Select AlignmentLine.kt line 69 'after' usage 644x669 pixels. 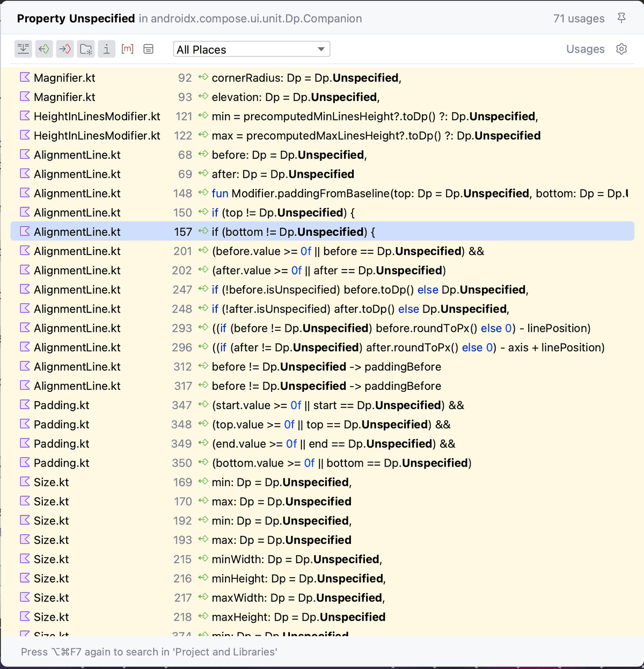pyautogui.click(x=322, y=174)
